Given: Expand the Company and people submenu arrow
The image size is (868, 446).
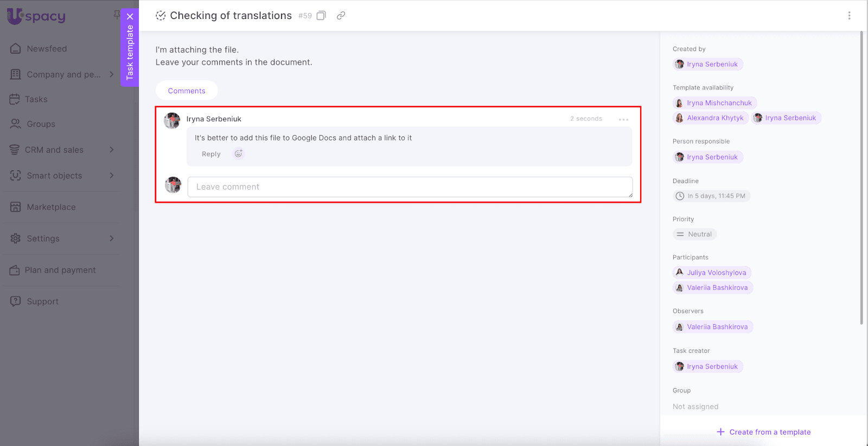Looking at the screenshot, I should coord(112,74).
